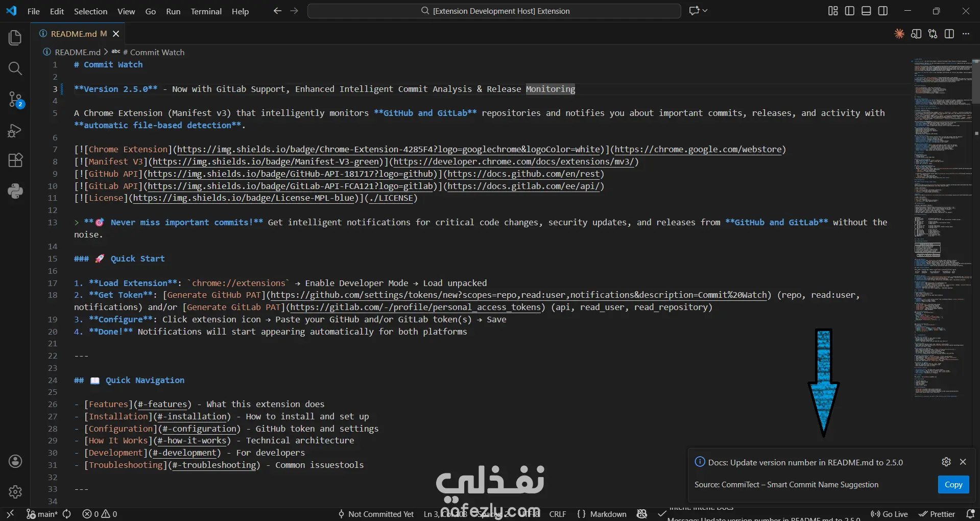Toggle the bottom Panel
Screen dimensions: 980x521
pyautogui.click(x=866, y=11)
